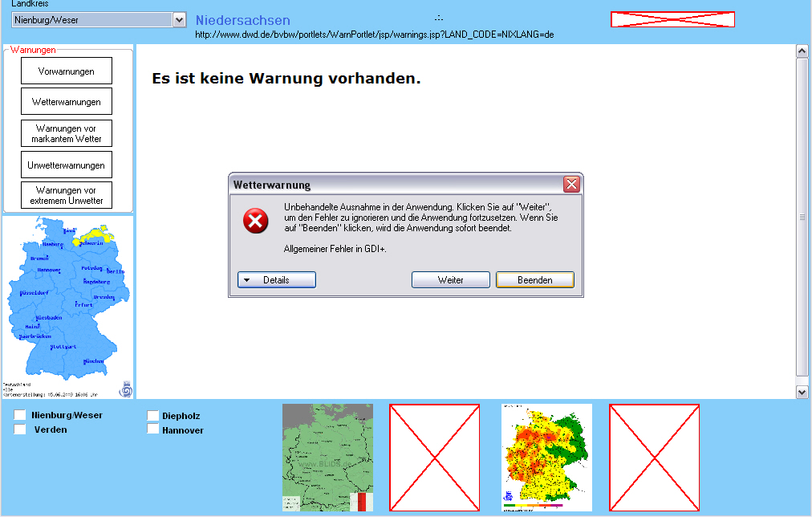Click Weiter to ignore the error
Screen dimensions: 812x517
coord(450,280)
